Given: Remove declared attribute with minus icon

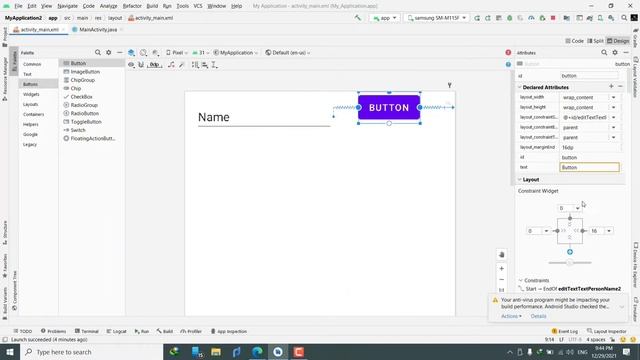Looking at the screenshot, I should pos(620,87).
